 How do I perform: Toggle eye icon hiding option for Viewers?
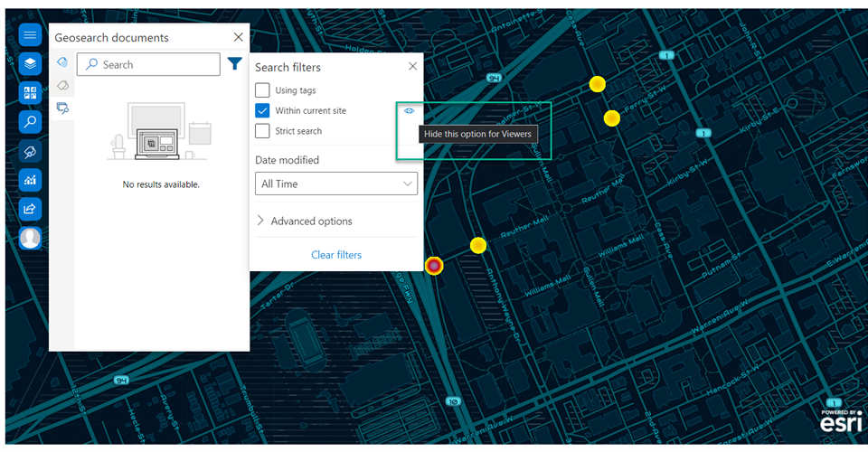409,110
